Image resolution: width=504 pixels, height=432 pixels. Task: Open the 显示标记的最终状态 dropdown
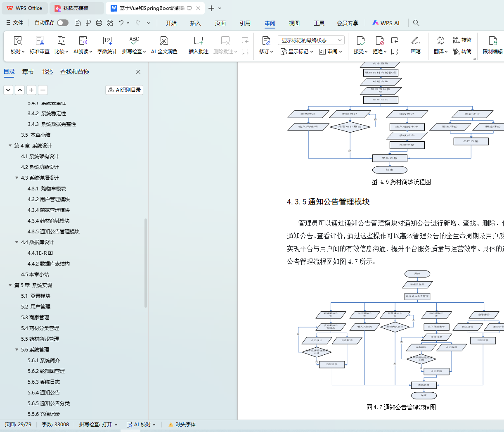(x=311, y=40)
